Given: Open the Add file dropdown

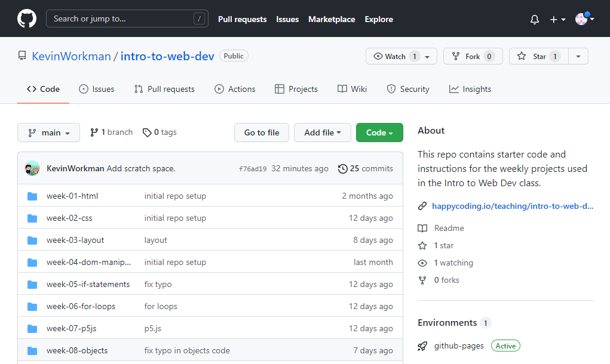Looking at the screenshot, I should point(323,132).
